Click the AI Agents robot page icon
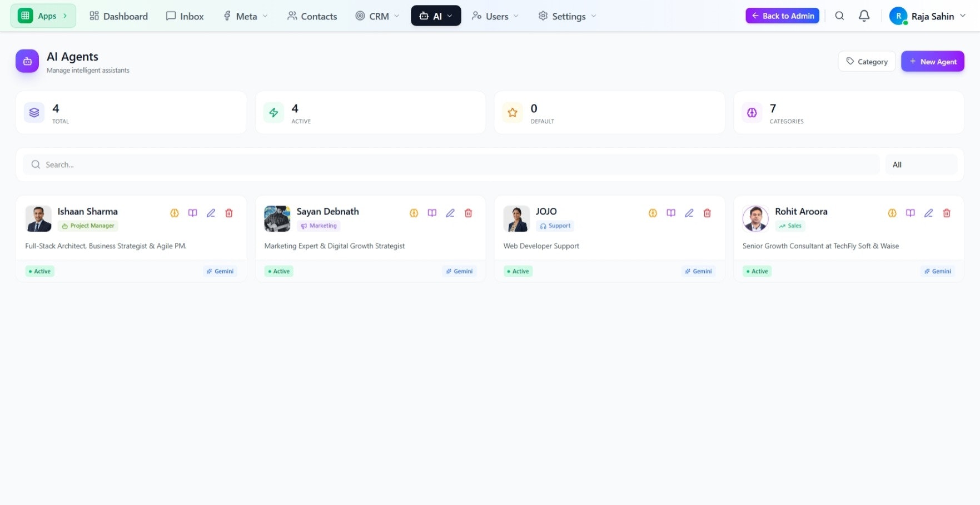The height and width of the screenshot is (505, 980). coord(27,61)
